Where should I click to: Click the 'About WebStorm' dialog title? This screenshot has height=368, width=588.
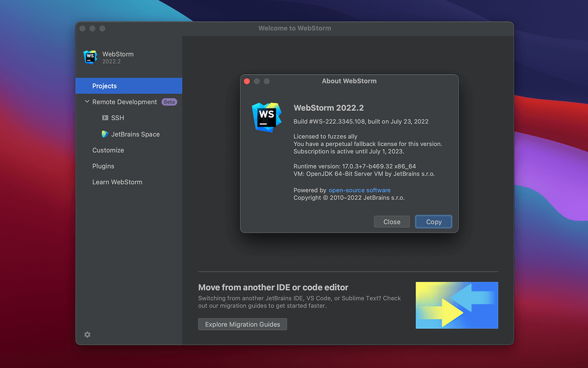(x=349, y=81)
